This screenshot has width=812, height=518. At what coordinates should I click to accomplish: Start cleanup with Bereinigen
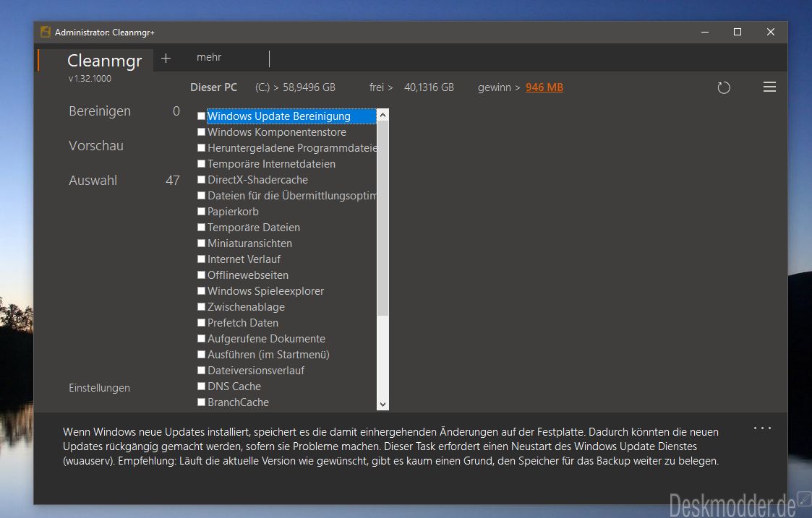(100, 111)
